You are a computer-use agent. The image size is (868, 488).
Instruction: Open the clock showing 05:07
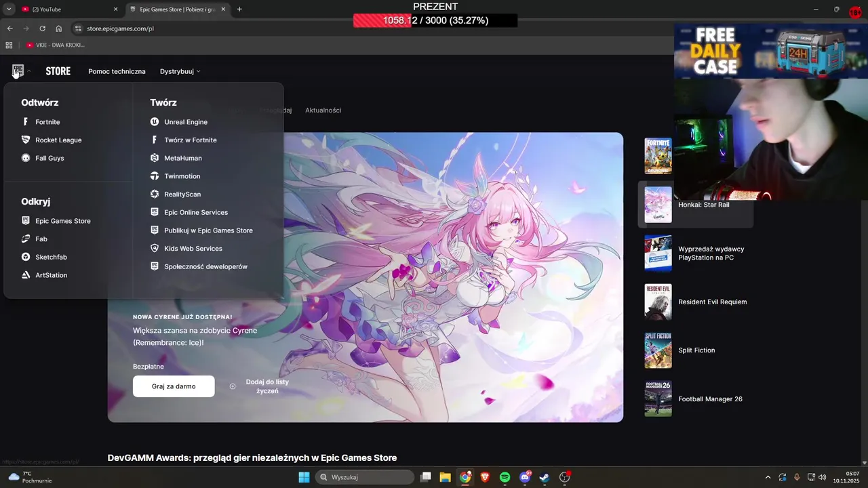point(848,477)
